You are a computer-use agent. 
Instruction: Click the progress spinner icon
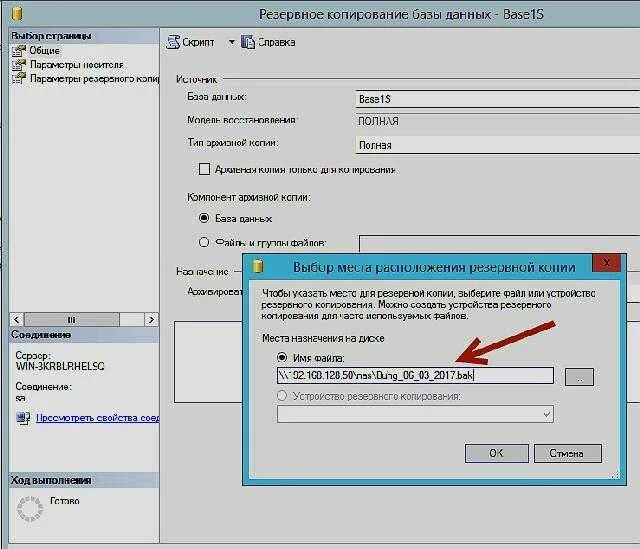(x=29, y=509)
